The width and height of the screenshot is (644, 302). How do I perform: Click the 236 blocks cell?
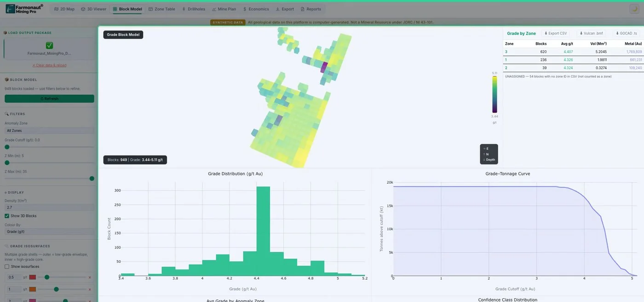[543, 59]
